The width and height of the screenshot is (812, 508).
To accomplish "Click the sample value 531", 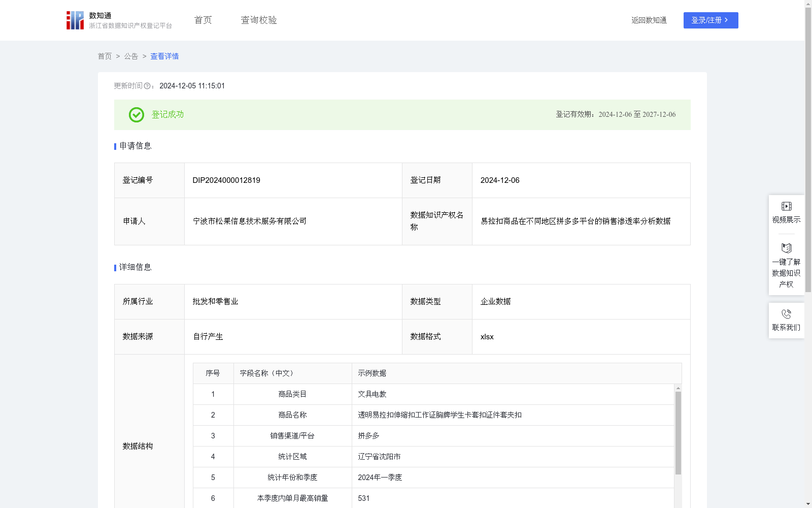I will (x=363, y=498).
